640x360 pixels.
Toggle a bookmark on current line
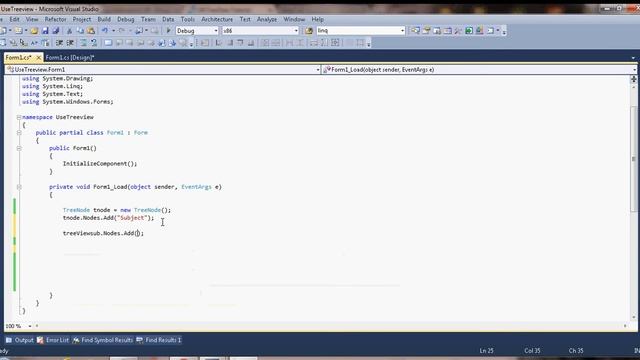[x=108, y=42]
